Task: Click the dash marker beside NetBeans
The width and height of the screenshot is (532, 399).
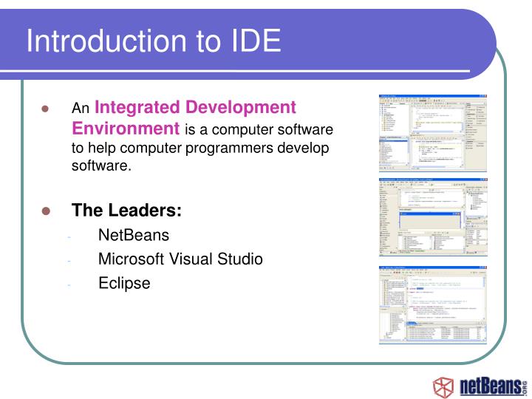Action: (x=68, y=236)
